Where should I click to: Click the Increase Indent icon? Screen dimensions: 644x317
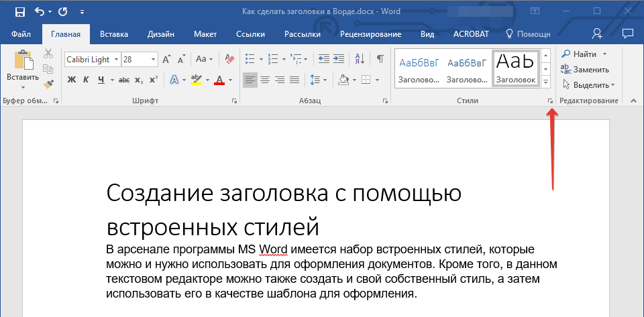[339, 59]
